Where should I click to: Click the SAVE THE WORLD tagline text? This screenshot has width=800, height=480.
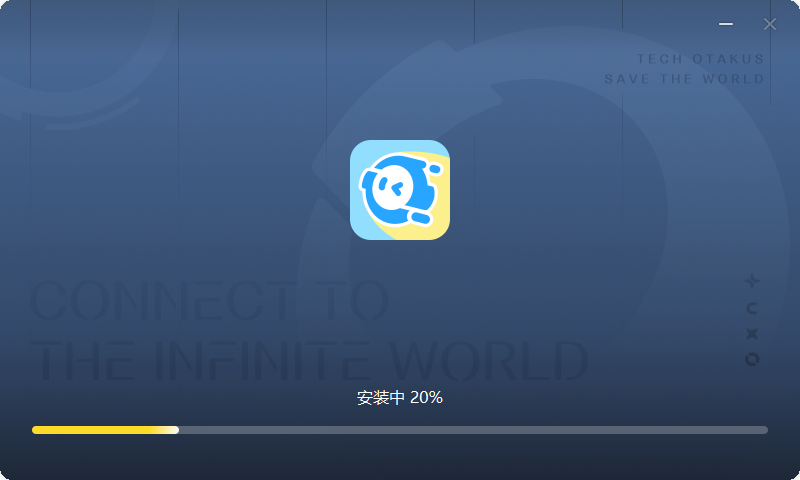[684, 79]
